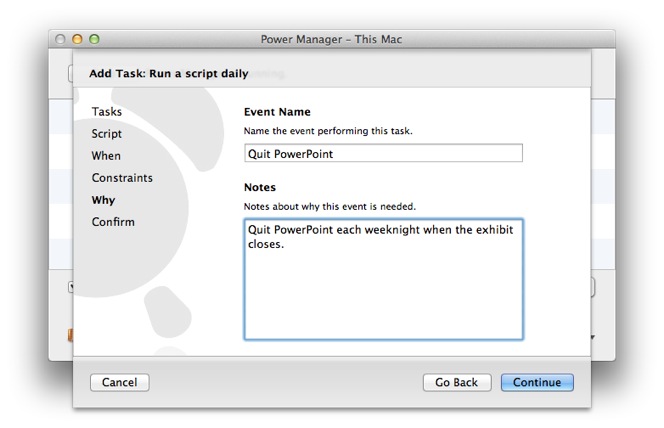The height and width of the screenshot is (428, 664).
Task: Minimize the Power Manager window
Action: 77,39
